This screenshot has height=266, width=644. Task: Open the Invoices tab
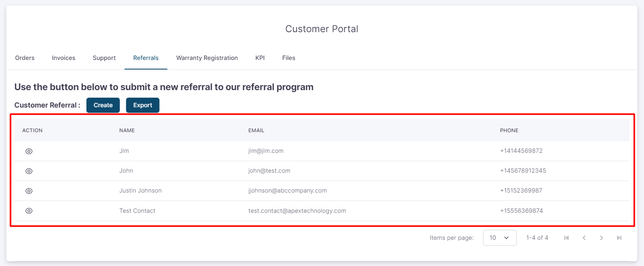63,58
